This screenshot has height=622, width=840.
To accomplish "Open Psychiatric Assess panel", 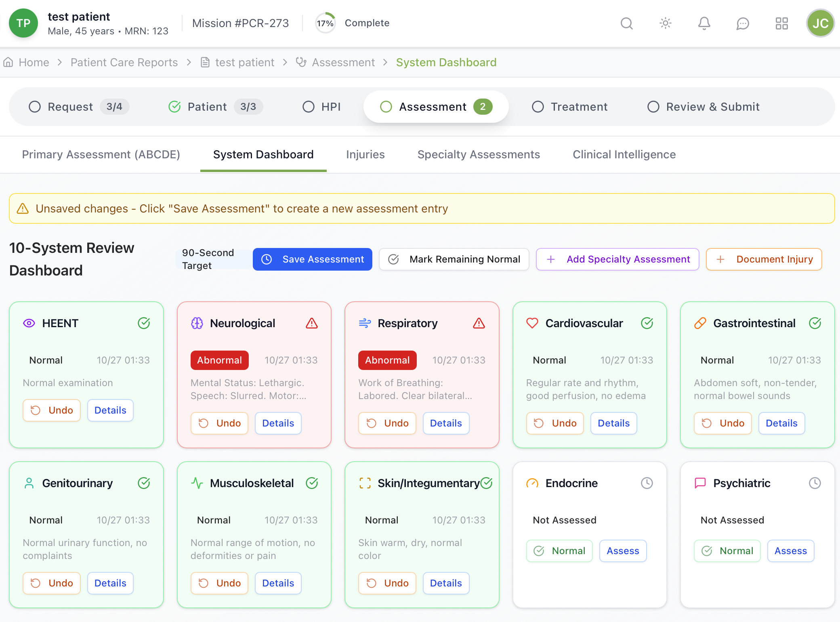I will point(790,551).
